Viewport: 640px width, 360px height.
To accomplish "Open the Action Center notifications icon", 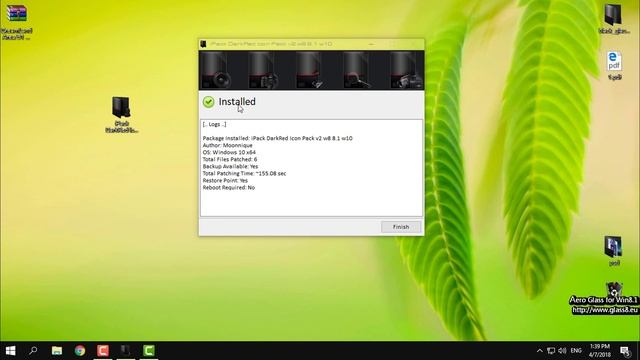I will point(625,351).
